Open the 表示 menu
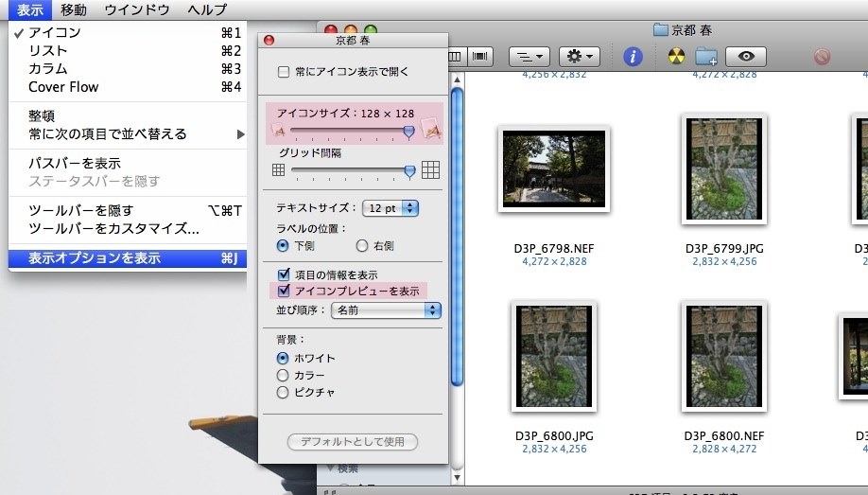This screenshot has width=868, height=495. [x=30, y=9]
